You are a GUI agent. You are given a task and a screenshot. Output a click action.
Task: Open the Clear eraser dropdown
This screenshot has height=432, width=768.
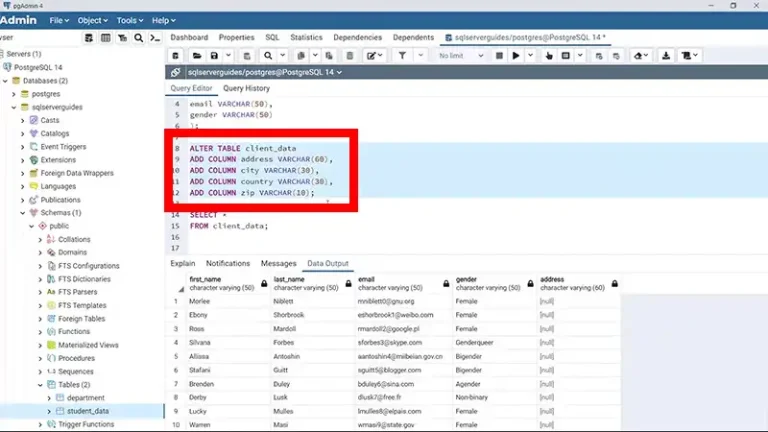click(641, 56)
